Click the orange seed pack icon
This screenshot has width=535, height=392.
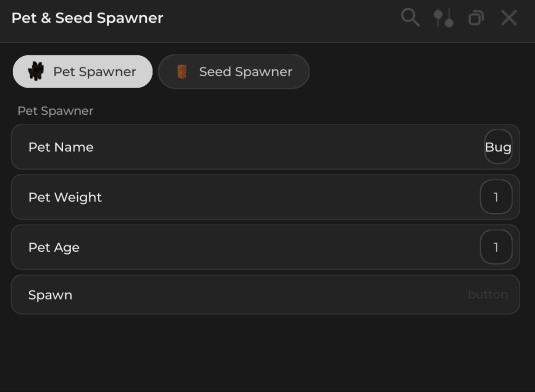[182, 72]
